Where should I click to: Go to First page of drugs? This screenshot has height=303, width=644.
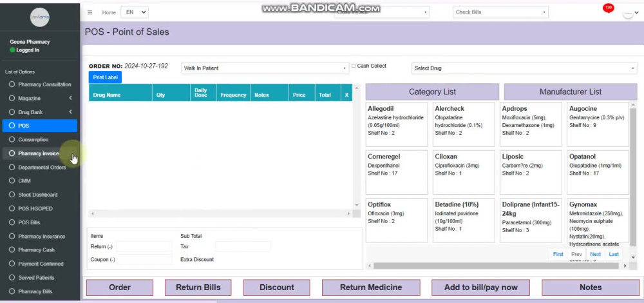tap(558, 254)
